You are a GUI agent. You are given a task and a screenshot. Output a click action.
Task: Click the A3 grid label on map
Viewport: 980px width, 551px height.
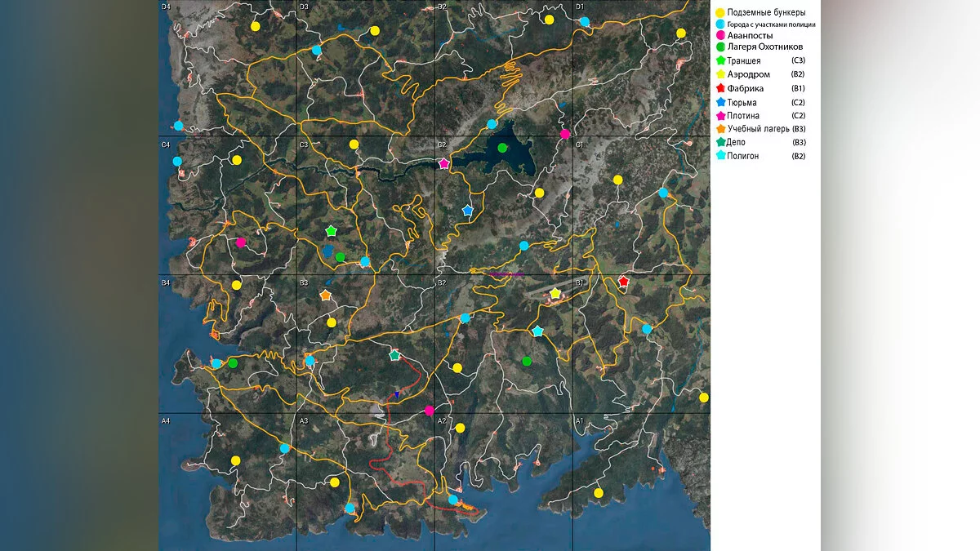pyautogui.click(x=304, y=420)
